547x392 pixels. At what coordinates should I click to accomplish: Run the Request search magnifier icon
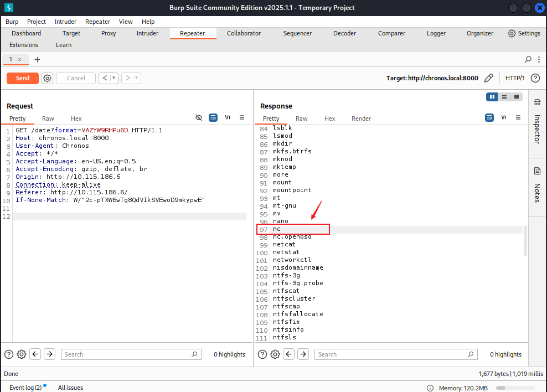194,354
